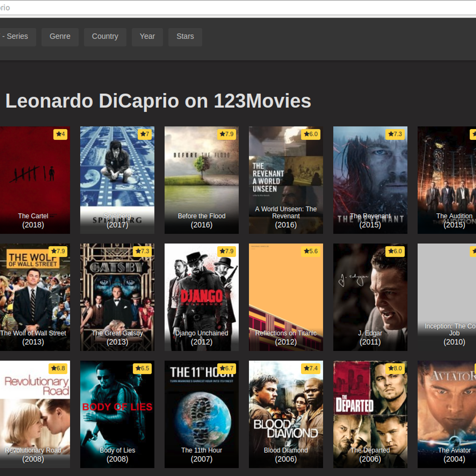Click the 7.3 rating on The Revenant

point(395,134)
